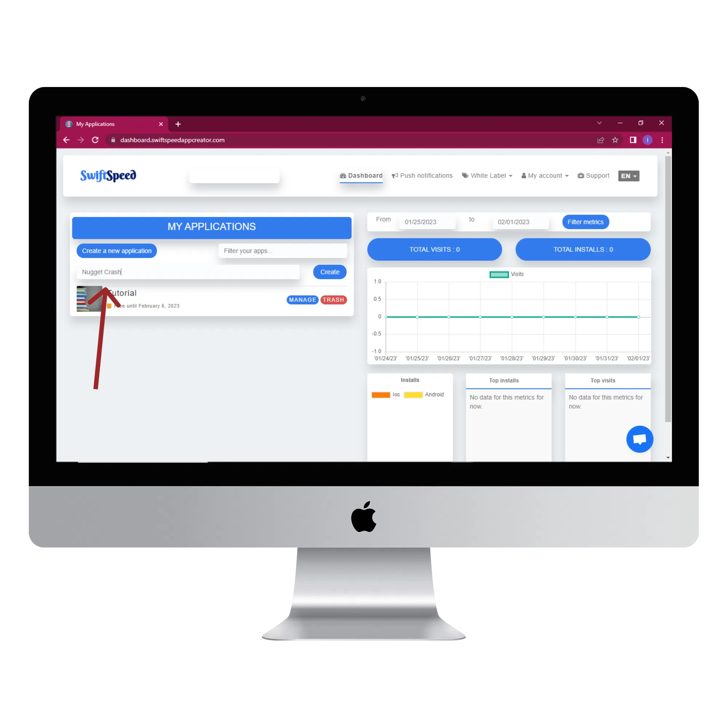
Task: Click the SwiftSpeed logo icon
Action: tap(109, 175)
